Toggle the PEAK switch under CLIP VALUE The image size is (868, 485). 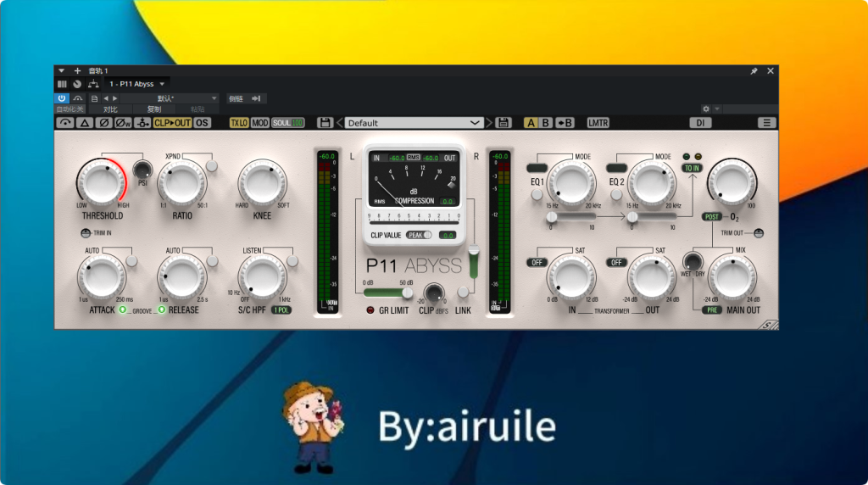pyautogui.click(x=419, y=236)
